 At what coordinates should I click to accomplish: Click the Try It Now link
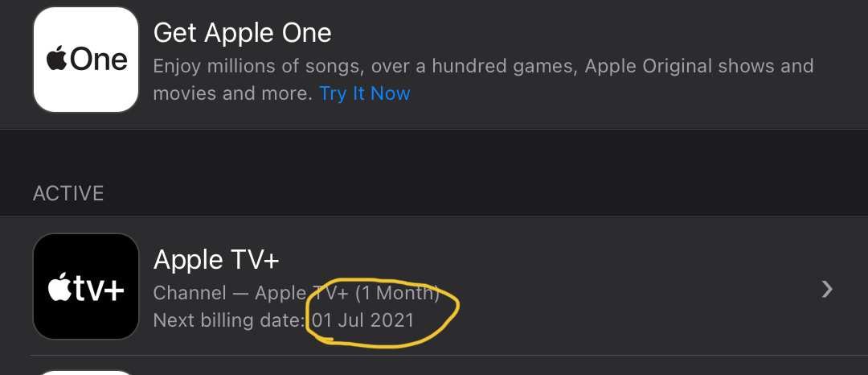click(x=365, y=93)
